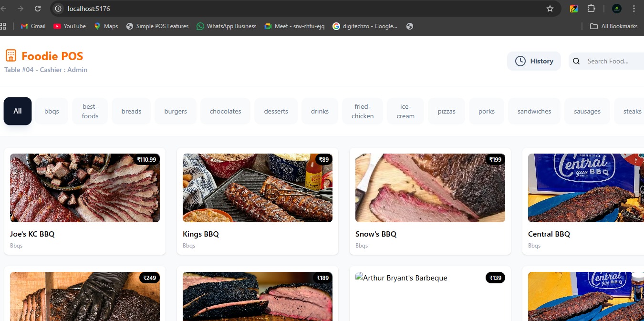The width and height of the screenshot is (644, 321).
Task: Switch to pizzas category
Action: 447,111
